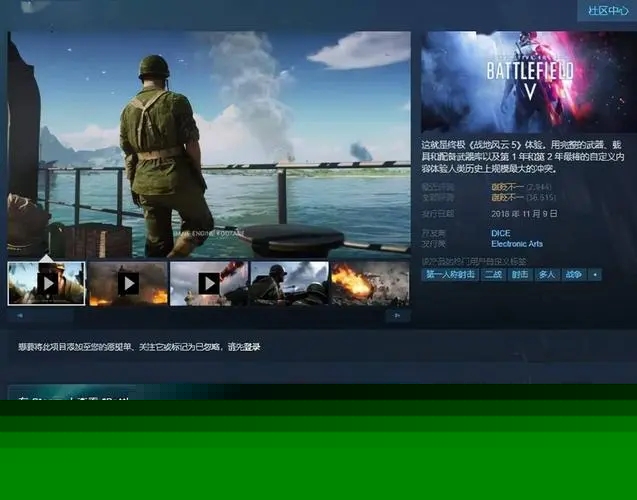The image size is (637, 500).
Task: Click the play icon on second video thumbnail
Action: (128, 284)
